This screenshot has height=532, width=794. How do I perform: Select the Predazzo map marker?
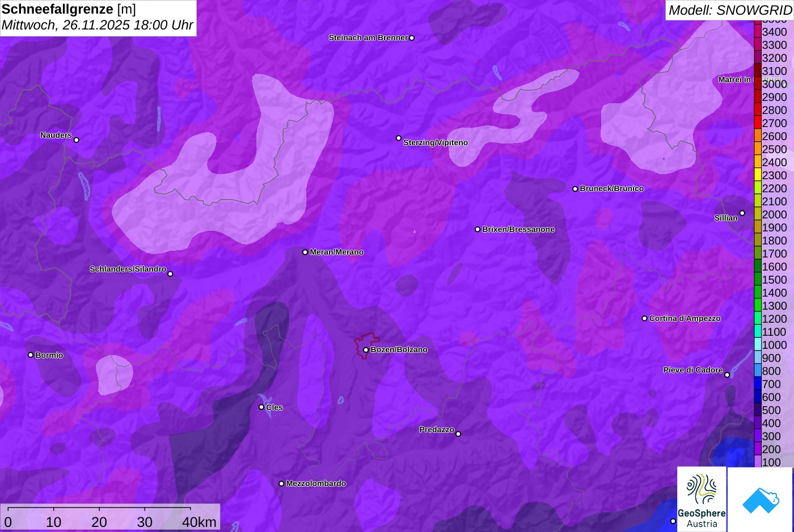click(458, 434)
